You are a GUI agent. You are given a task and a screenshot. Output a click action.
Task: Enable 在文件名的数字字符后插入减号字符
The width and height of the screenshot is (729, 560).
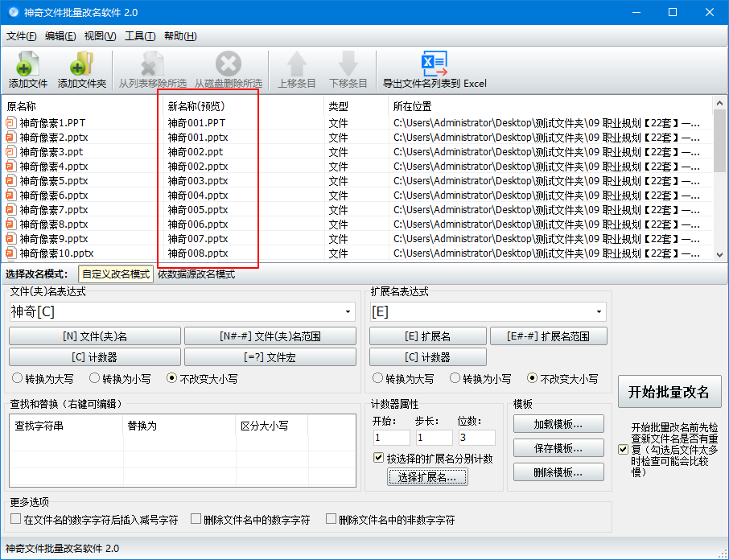[16, 519]
